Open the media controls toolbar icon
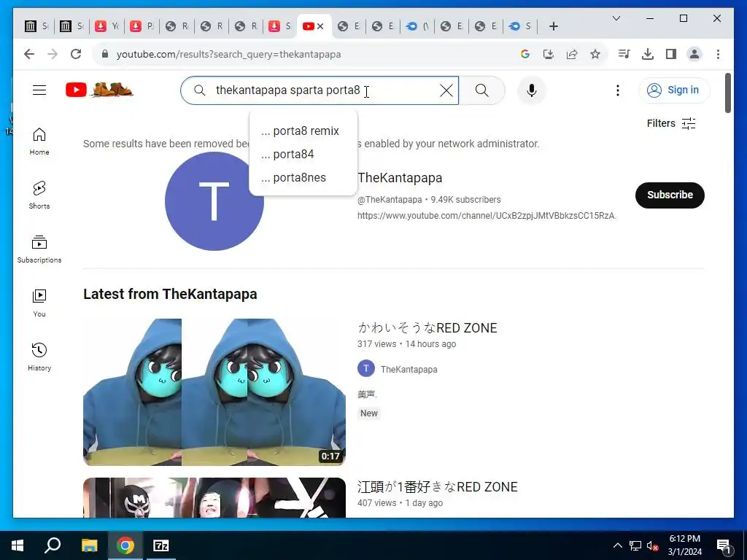Image resolution: width=747 pixels, height=560 pixels. 624,54
